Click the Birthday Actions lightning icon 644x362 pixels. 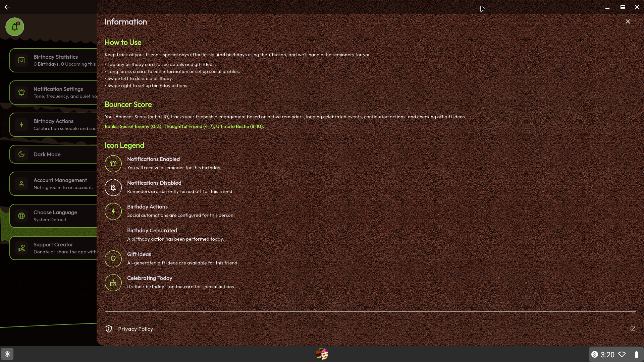[21, 125]
